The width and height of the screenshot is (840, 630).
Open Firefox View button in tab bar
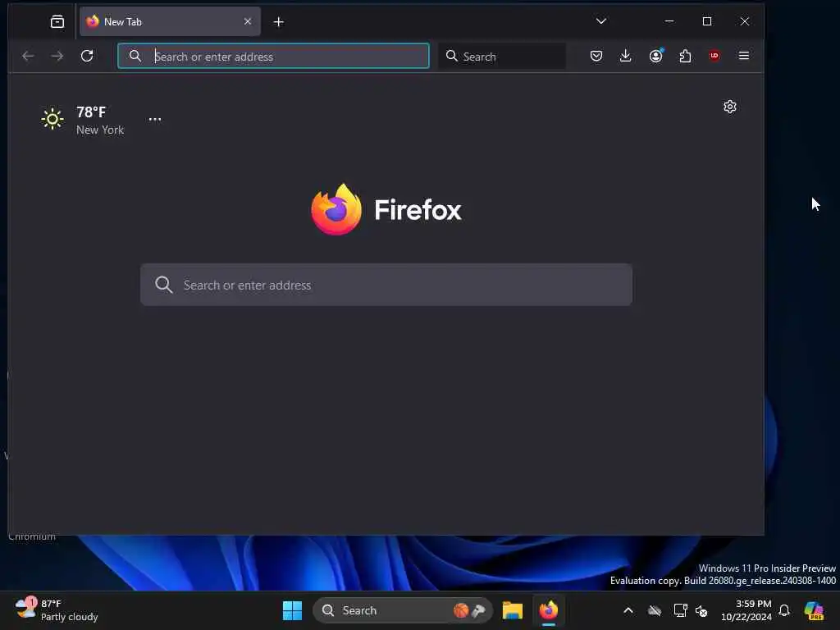pos(57,21)
